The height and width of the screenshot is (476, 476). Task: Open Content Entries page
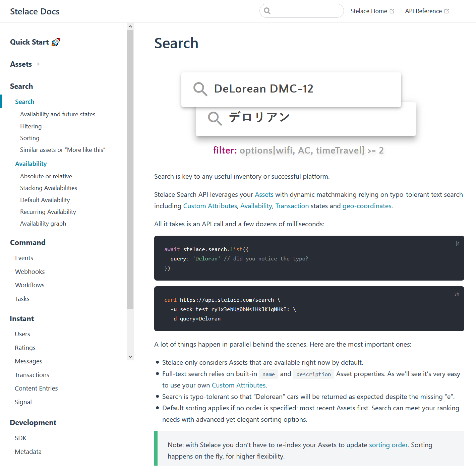[x=36, y=389]
